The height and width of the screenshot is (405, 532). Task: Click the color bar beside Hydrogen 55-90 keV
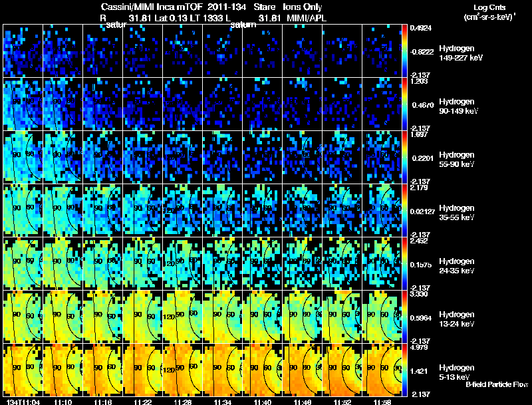pos(404,158)
